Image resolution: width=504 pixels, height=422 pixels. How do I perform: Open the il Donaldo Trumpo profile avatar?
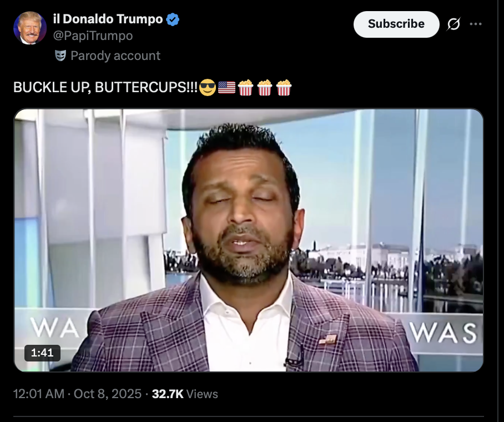(x=30, y=28)
